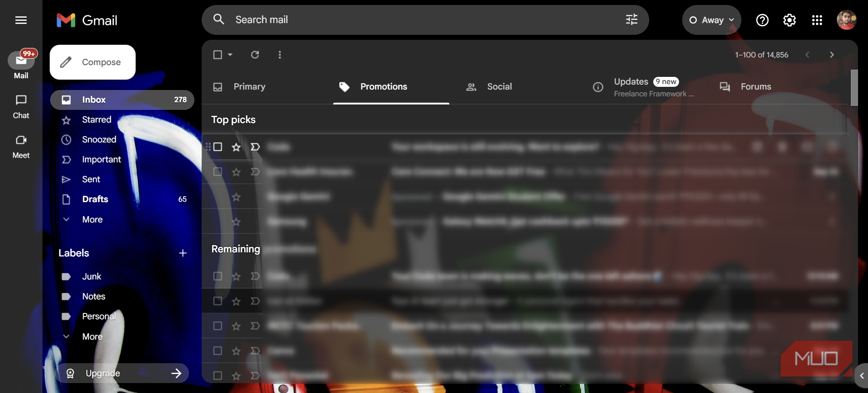
Task: Open the Inbox folder
Action: (x=122, y=100)
